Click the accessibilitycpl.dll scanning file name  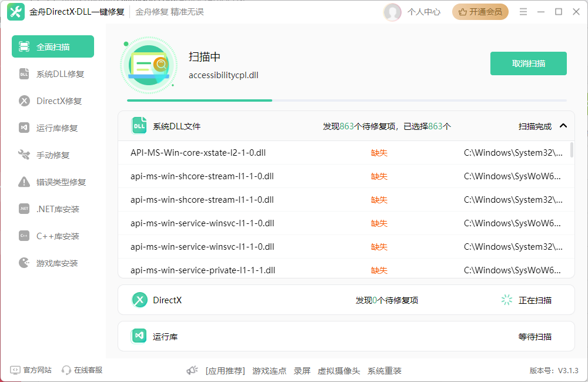pos(223,75)
